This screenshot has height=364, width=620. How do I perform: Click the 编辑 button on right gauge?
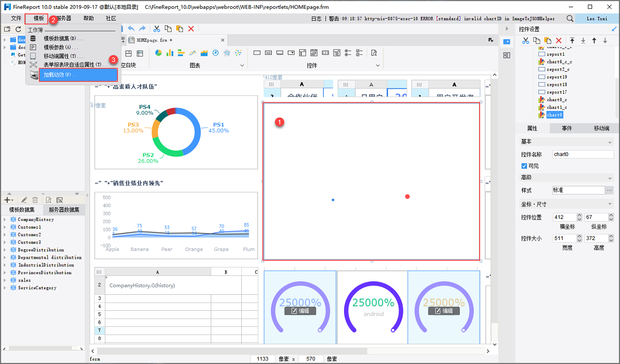tap(444, 311)
